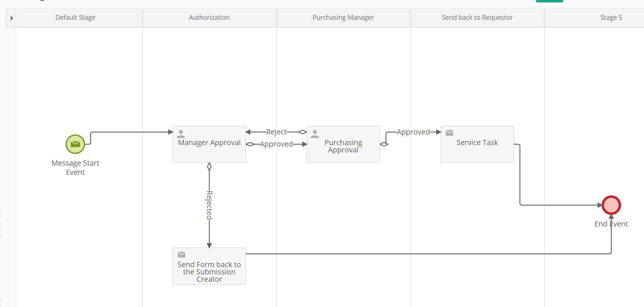Click the user icon in Purchasing Approval

(315, 134)
